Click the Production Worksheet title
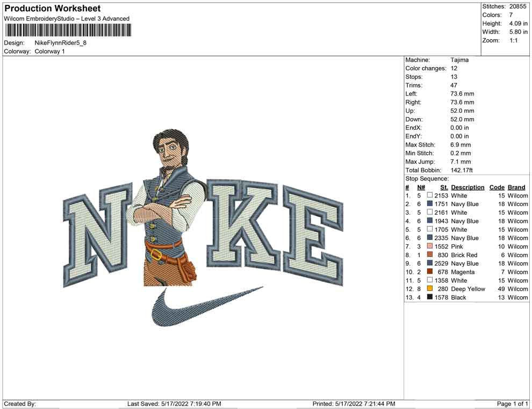Viewport: 532px width, 409px height. (x=53, y=9)
